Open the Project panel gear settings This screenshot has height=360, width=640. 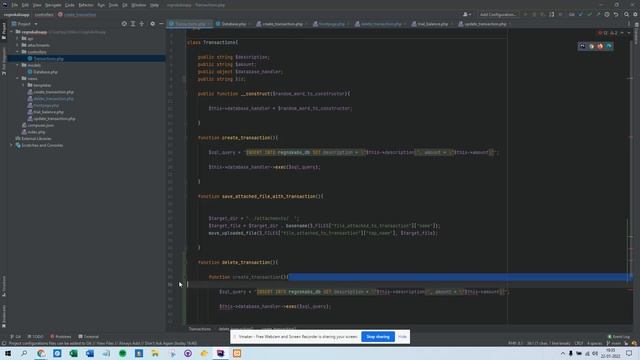(152, 24)
